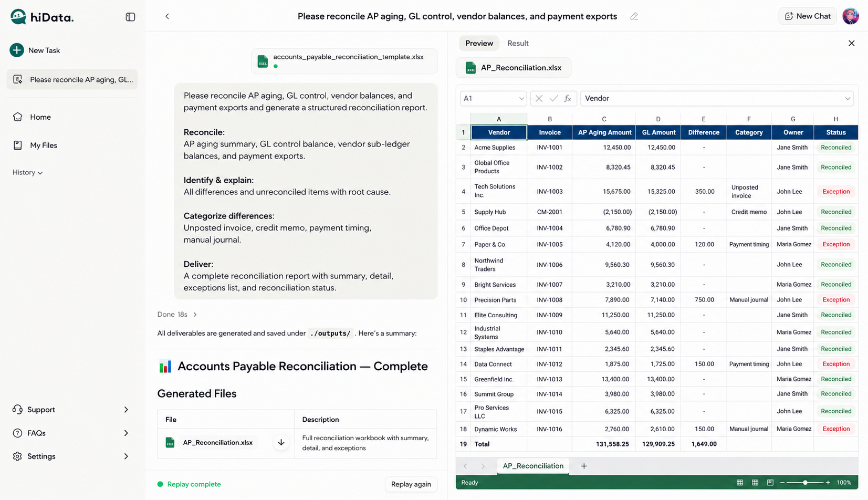Edit the chat title with pencil icon
This screenshot has height=500, width=868.
tap(634, 16)
